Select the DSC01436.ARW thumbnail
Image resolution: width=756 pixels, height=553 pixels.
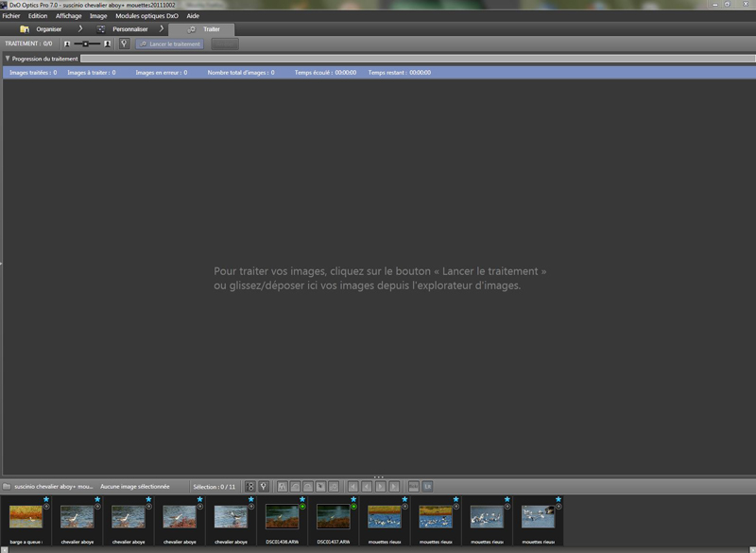(x=282, y=517)
